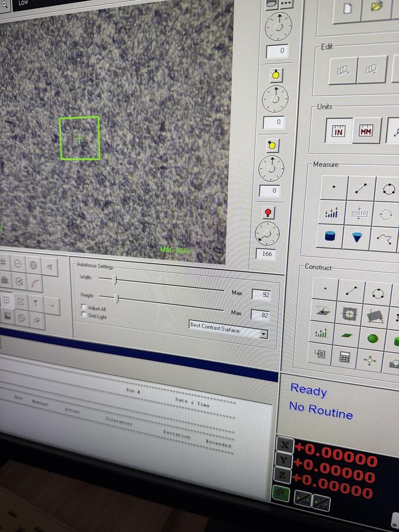
Task: Click the circle target tool icon
Action: click(x=18, y=264)
